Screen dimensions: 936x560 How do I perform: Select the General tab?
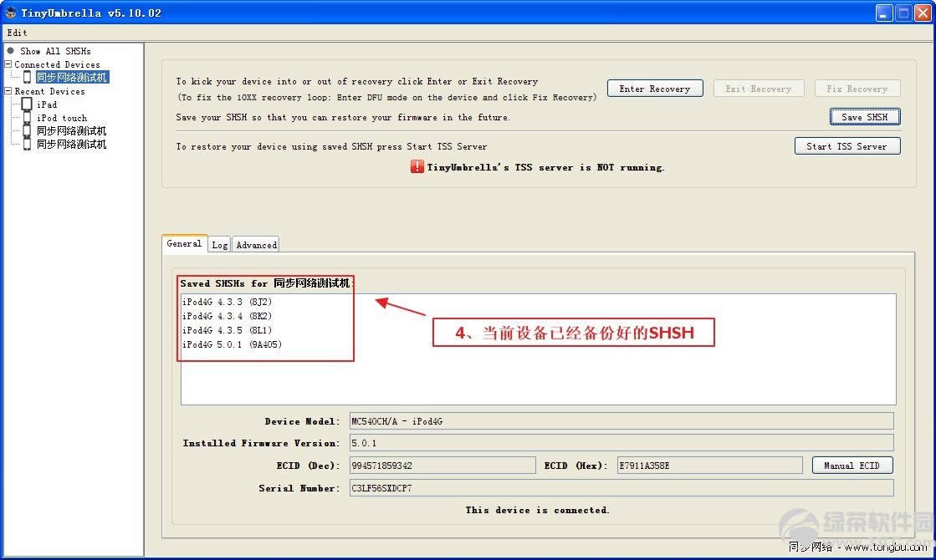pyautogui.click(x=184, y=243)
